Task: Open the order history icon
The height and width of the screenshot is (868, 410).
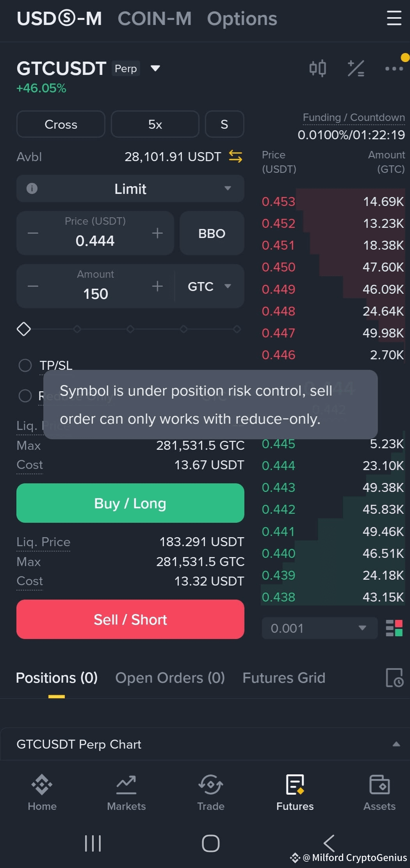Action: [x=394, y=678]
